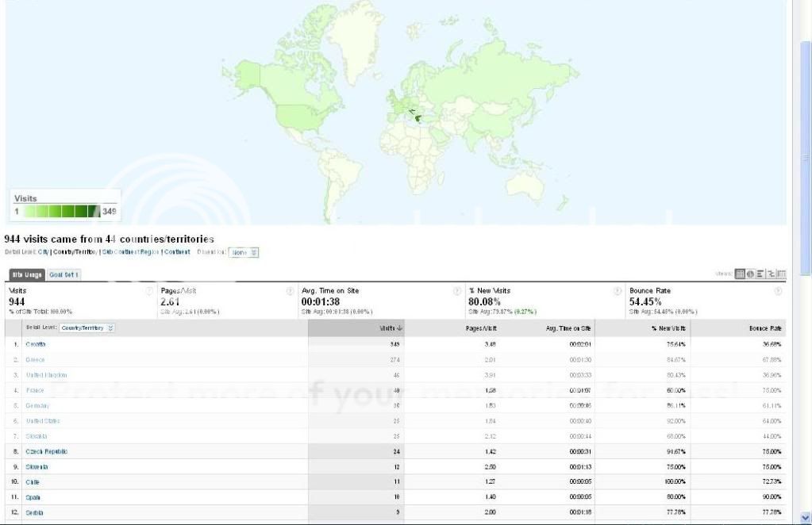This screenshot has width=812, height=525.
Task: Open United States country row link
Action: pos(43,421)
